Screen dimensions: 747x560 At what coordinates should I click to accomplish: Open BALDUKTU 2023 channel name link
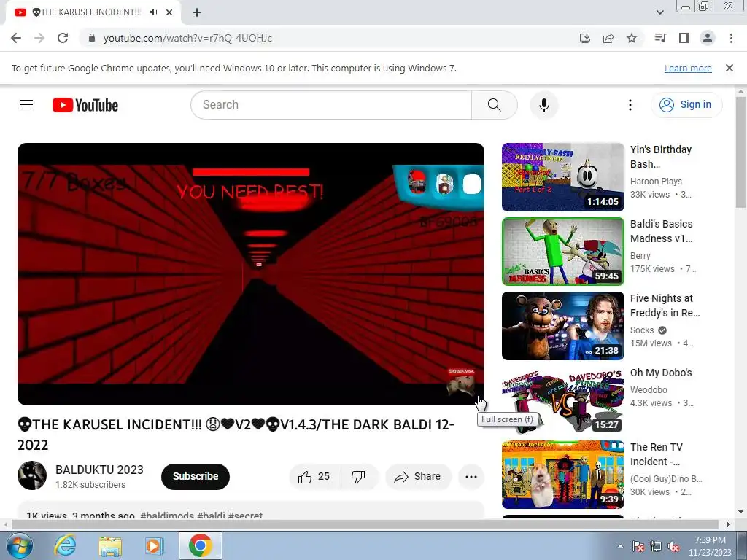pos(99,470)
